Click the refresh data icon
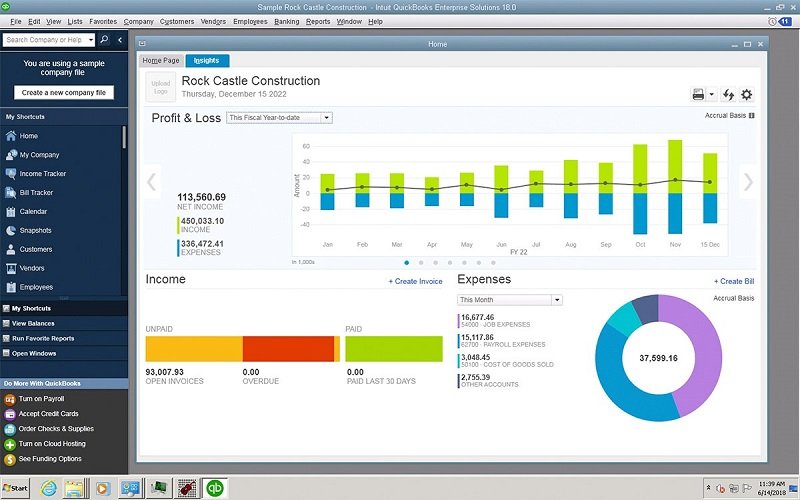 pyautogui.click(x=728, y=94)
